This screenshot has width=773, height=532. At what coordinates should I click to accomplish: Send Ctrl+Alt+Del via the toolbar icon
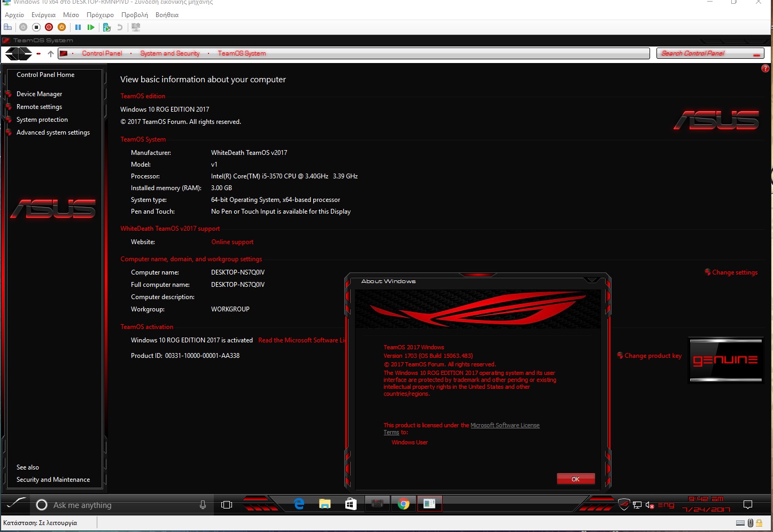(8, 27)
